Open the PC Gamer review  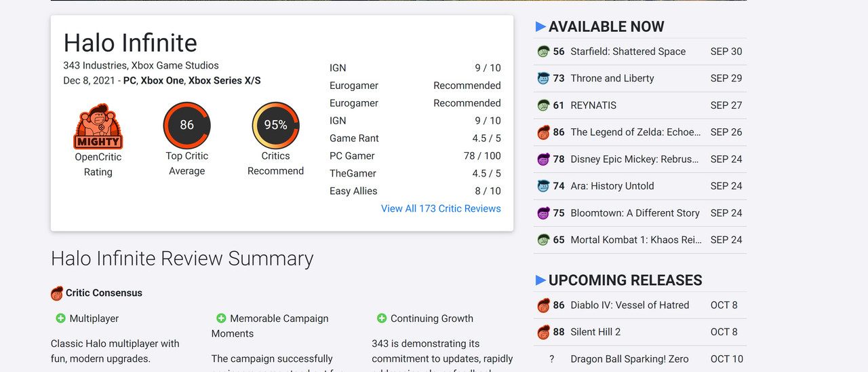[415, 156]
